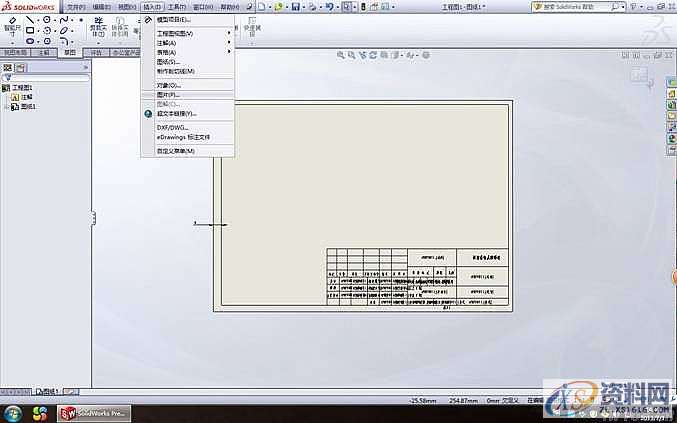Viewport: 677px width, 423px height.
Task: Open the dropdown arrow next to the Save icon
Action: 304,7
